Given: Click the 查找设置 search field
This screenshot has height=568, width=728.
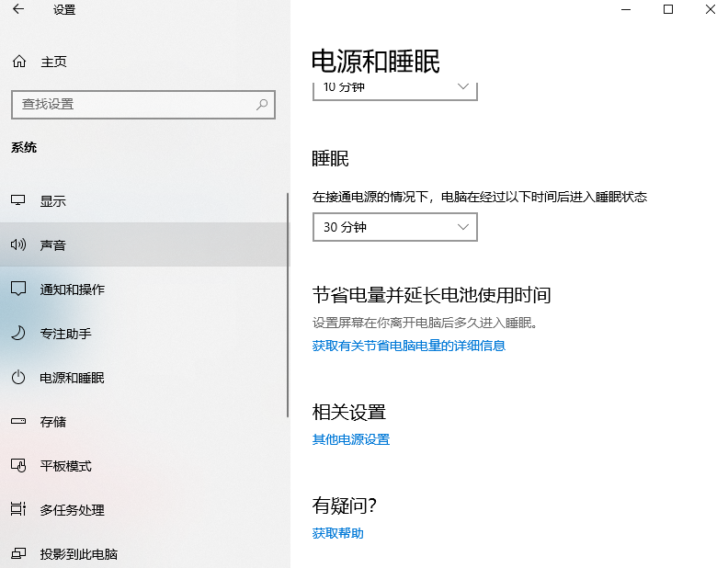Looking at the screenshot, I should coord(133,105).
